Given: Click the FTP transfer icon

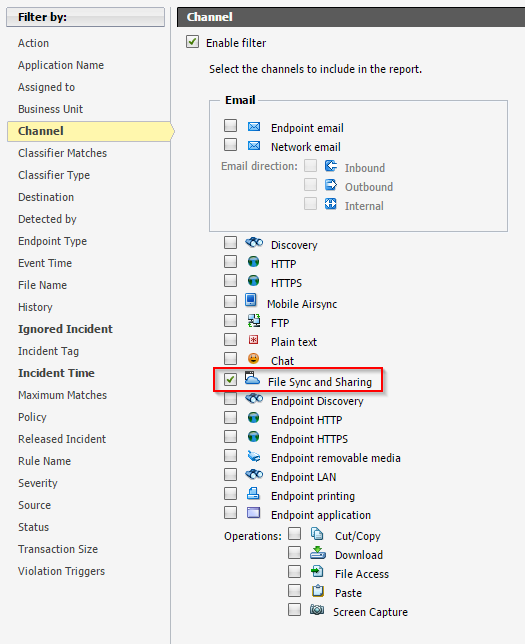Looking at the screenshot, I should (254, 320).
